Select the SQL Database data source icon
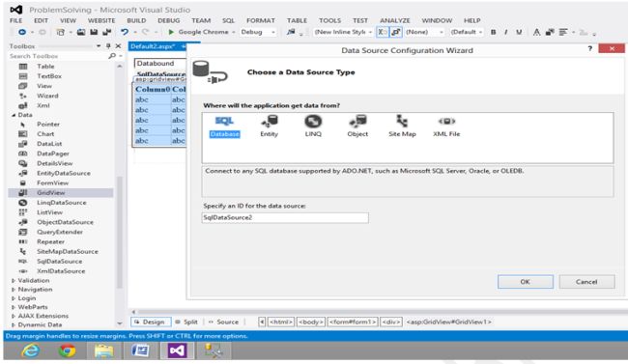The height and width of the screenshot is (364, 628). (x=224, y=126)
